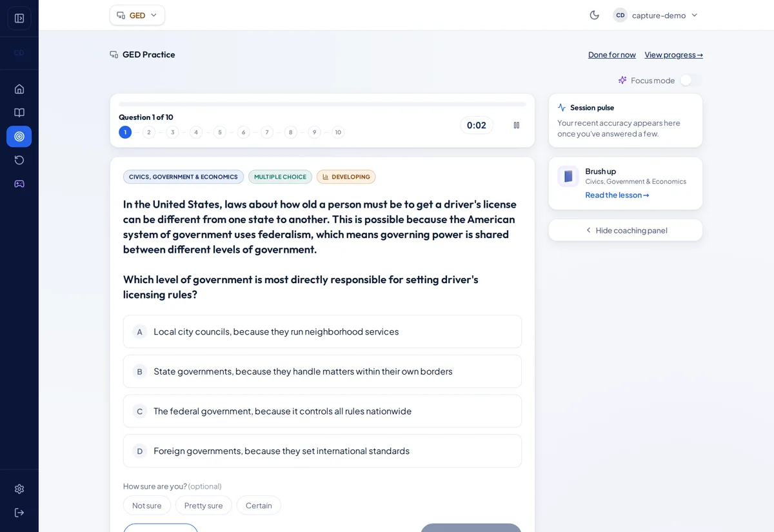The width and height of the screenshot is (774, 532).
Task: Collapse the sidebar panel icon
Action: (19, 18)
